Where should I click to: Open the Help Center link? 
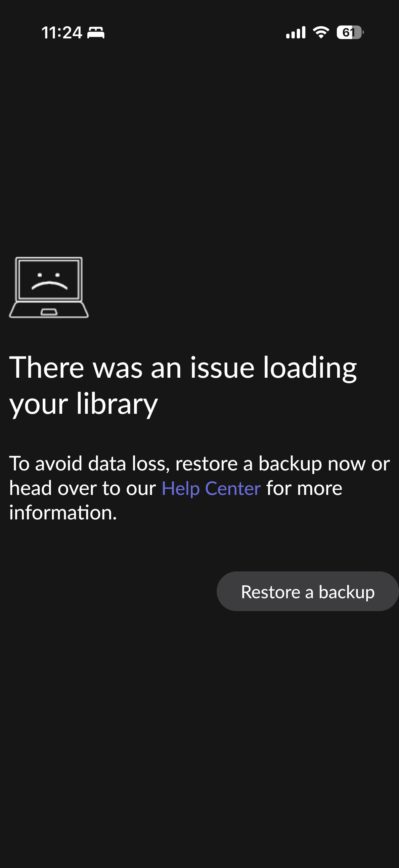pyautogui.click(x=211, y=488)
